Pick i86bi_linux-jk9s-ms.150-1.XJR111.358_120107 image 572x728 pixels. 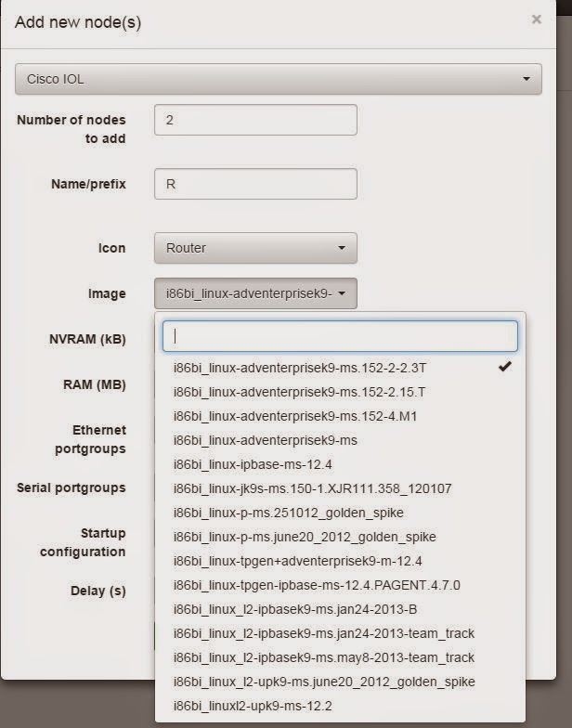pos(340,488)
